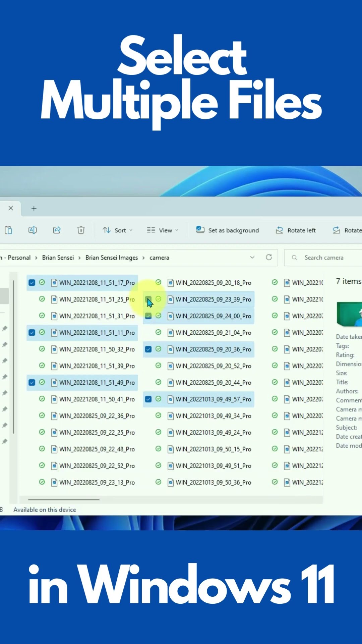Screen dimensions: 362x644
Task: Click the Delete trash icon
Action: click(81, 230)
